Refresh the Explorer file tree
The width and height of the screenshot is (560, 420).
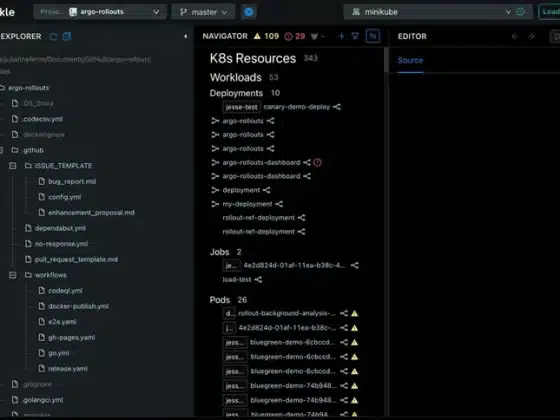click(53, 36)
